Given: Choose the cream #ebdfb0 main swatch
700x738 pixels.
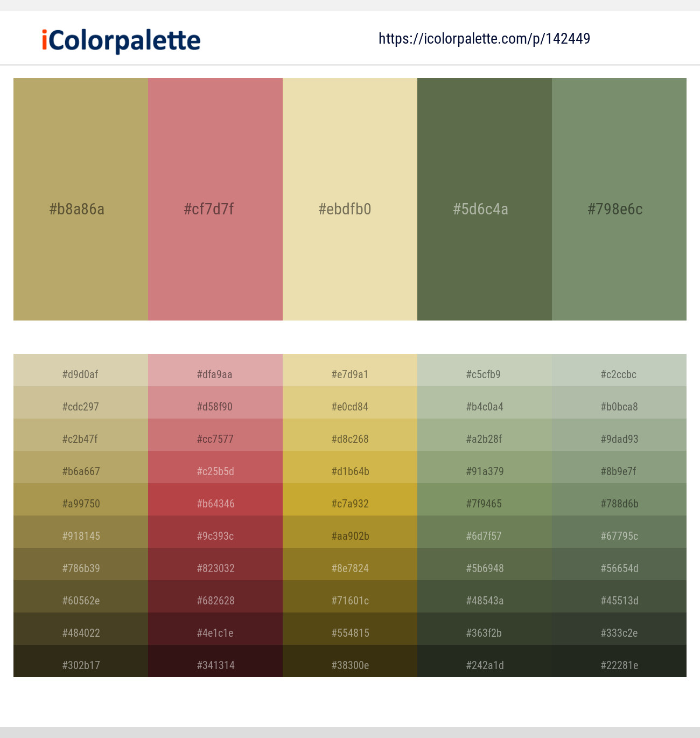Looking at the screenshot, I should click(x=350, y=199).
